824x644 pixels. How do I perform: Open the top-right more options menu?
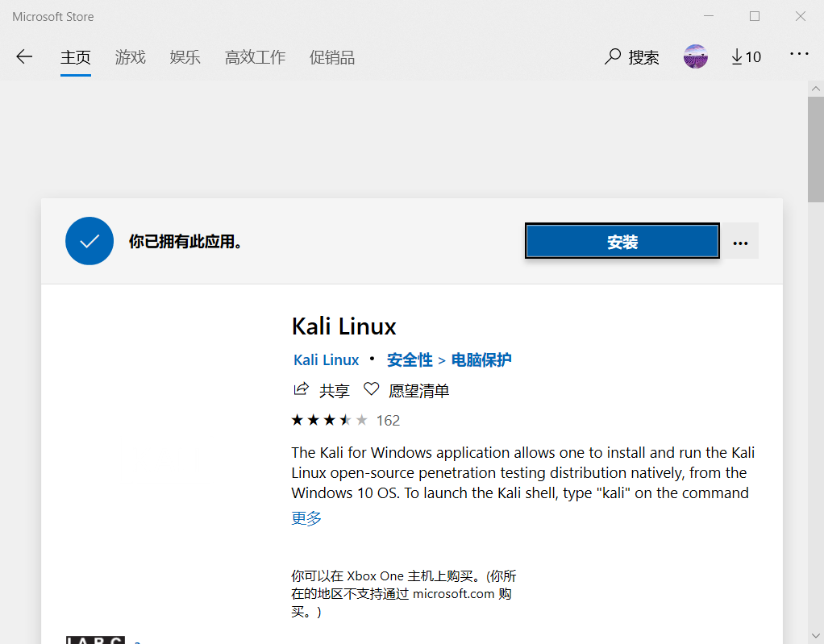[x=799, y=53]
